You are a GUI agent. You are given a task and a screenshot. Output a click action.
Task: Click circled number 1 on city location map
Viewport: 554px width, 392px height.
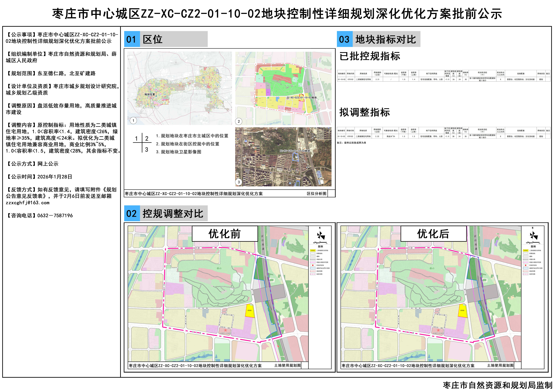coord(133,120)
